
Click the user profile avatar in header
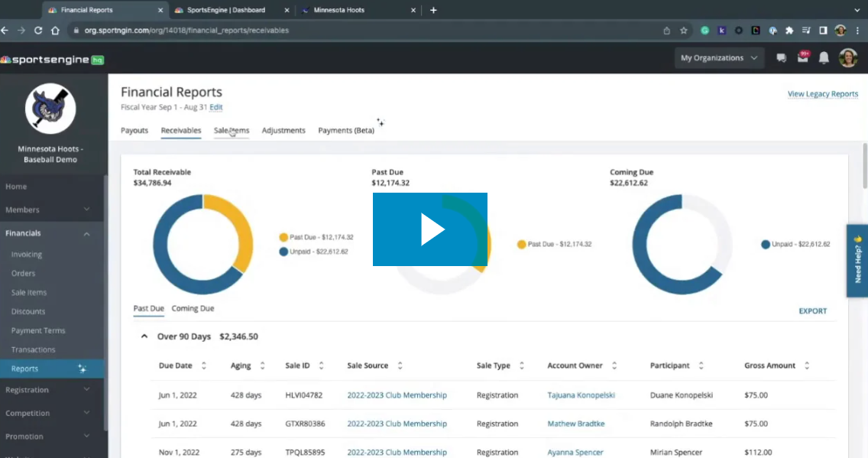pyautogui.click(x=848, y=58)
